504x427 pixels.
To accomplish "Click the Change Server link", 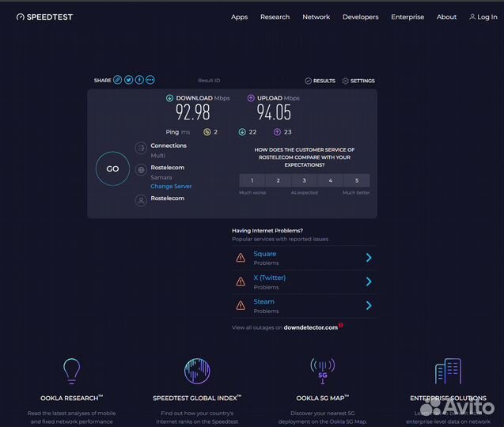I will click(x=171, y=187).
